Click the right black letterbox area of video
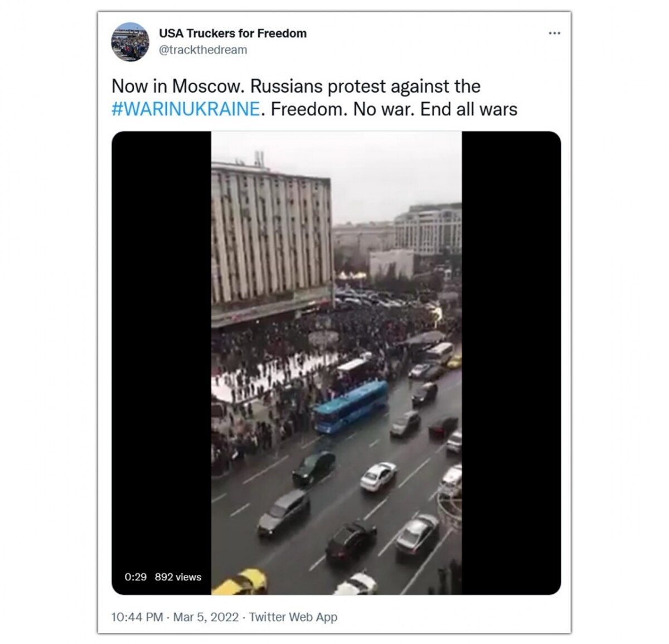The height and width of the screenshot is (644, 669). (x=511, y=363)
